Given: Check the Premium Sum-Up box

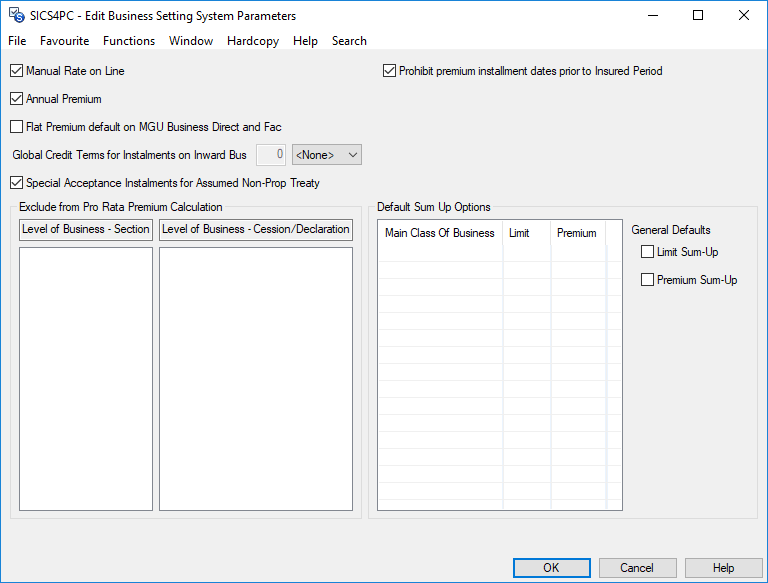Looking at the screenshot, I should [647, 280].
